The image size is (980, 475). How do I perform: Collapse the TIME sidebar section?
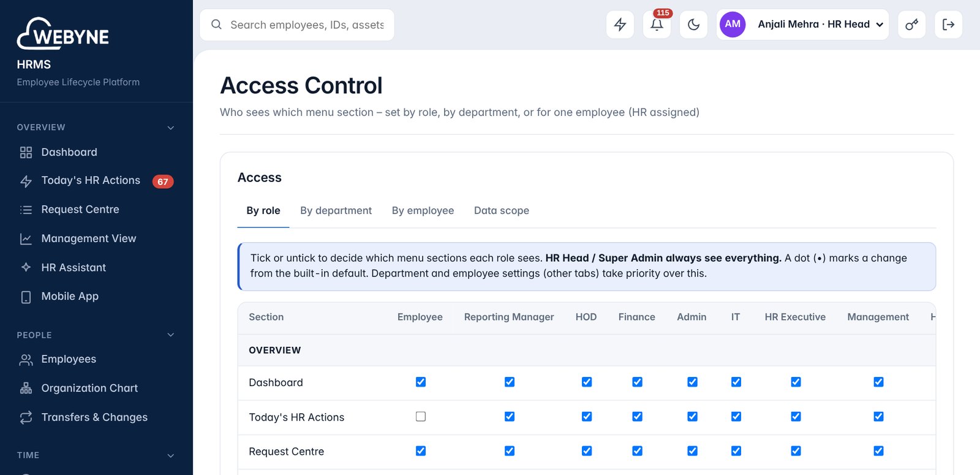(x=171, y=455)
